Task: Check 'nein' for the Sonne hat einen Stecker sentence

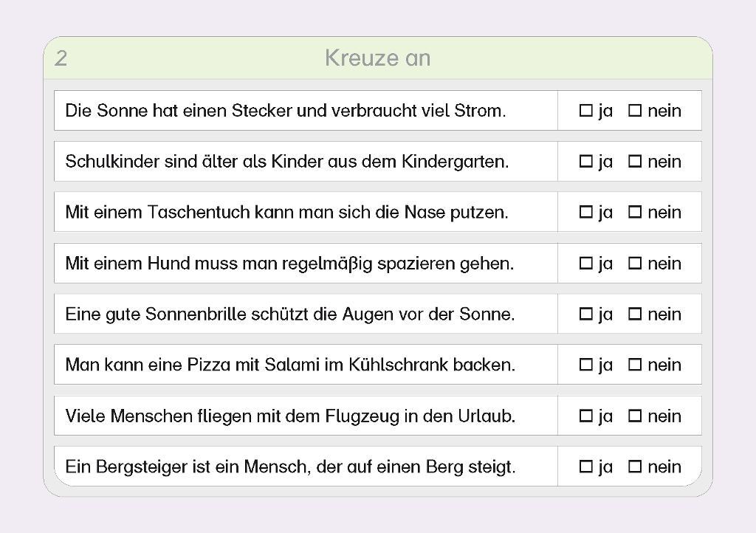Action: click(x=635, y=111)
